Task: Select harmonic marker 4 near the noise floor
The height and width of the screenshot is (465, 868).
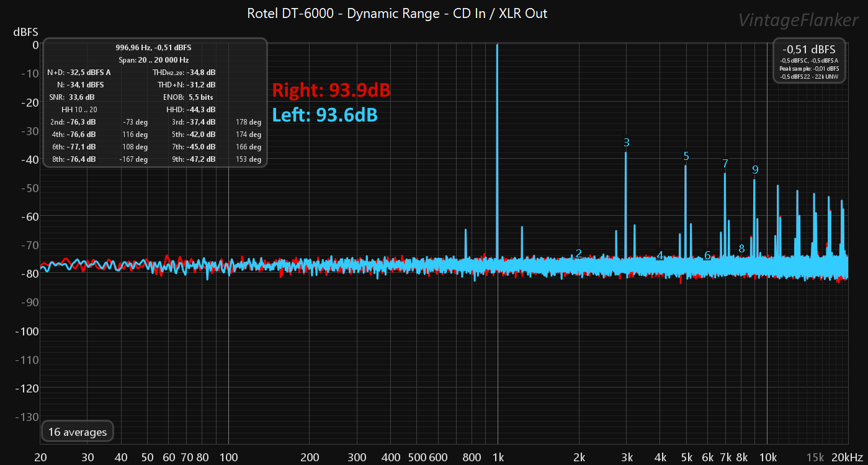Action: pos(660,255)
